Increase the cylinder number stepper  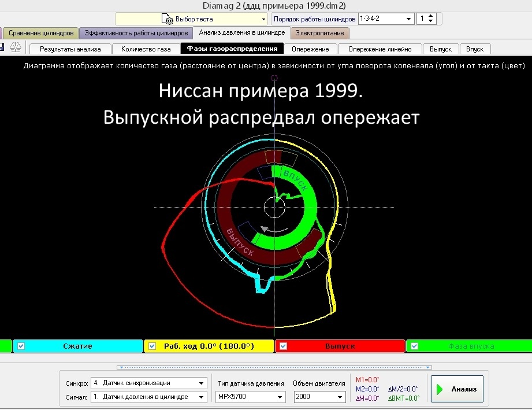click(430, 16)
